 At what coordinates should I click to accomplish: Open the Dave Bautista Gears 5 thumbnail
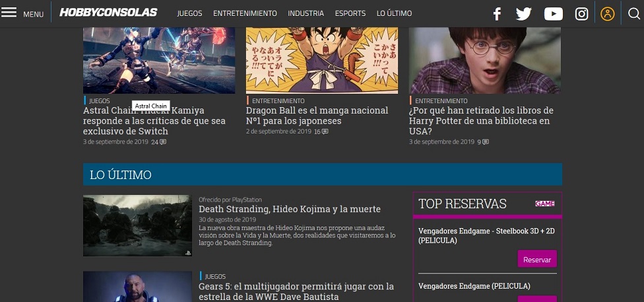click(x=137, y=286)
